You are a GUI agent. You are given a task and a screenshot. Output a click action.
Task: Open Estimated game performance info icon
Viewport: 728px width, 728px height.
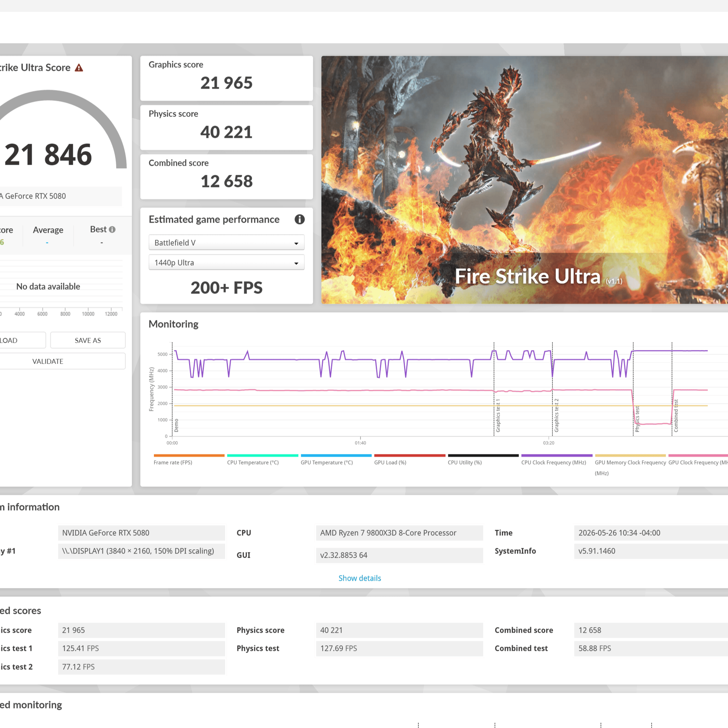(300, 219)
